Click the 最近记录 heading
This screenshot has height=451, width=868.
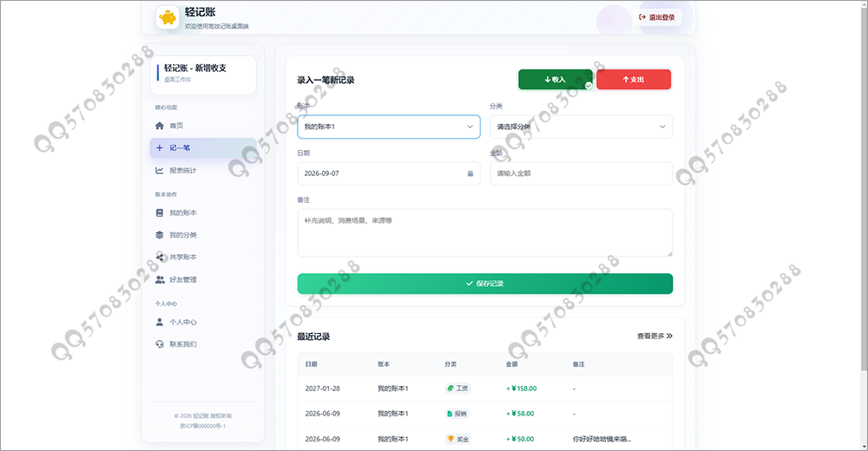tap(313, 337)
